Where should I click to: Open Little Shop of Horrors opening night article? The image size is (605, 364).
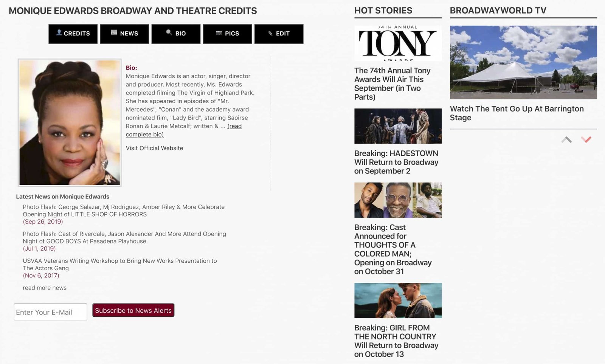(124, 211)
